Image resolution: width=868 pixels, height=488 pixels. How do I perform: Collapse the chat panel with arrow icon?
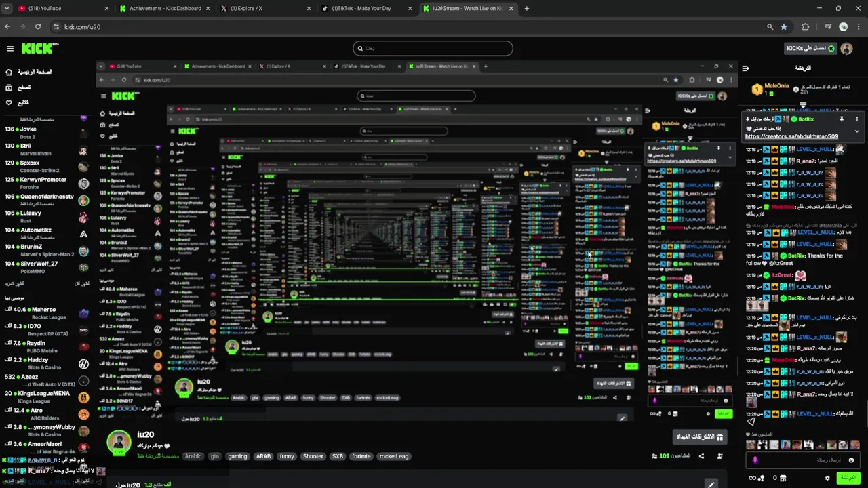pos(745,68)
